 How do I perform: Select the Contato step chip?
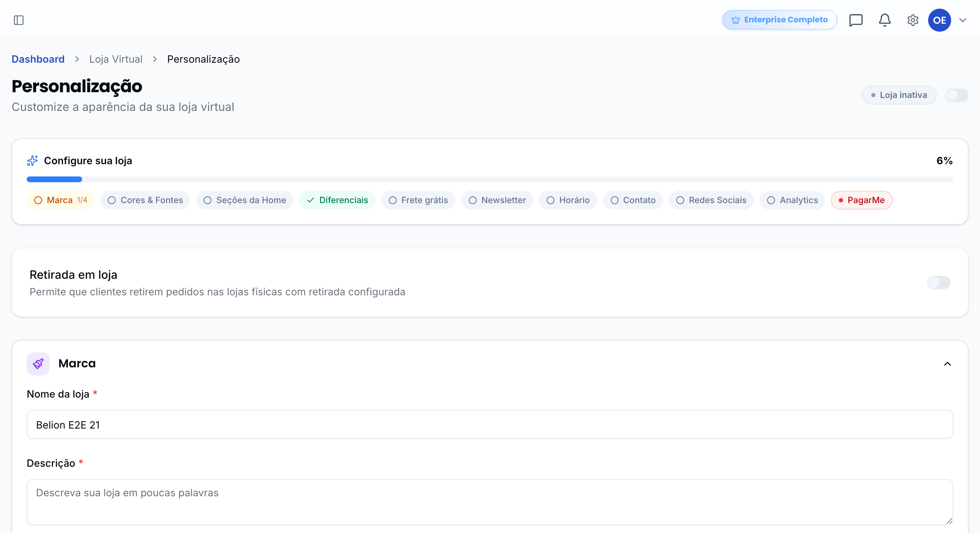[633, 200]
